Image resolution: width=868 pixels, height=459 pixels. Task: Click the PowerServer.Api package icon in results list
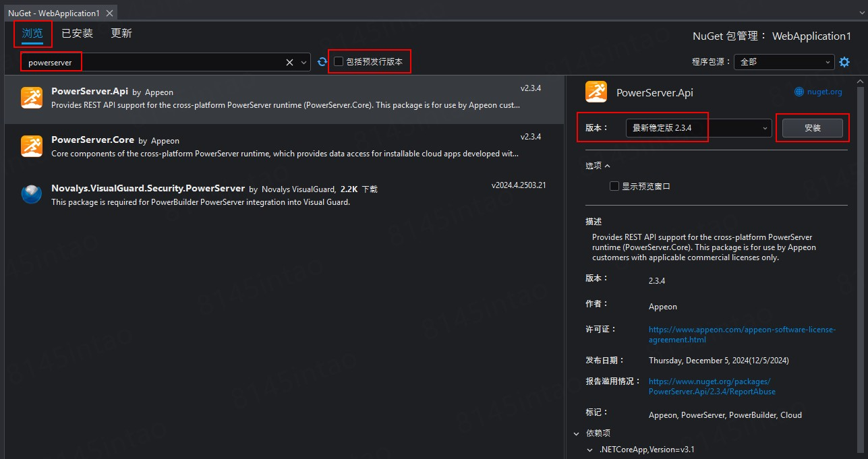click(32, 98)
